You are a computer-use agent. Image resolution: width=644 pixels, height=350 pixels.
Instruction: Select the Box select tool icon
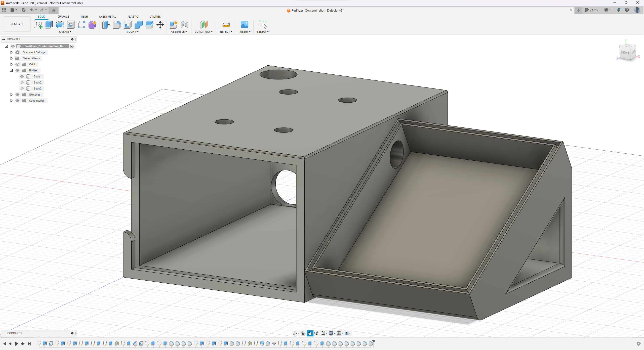click(262, 25)
